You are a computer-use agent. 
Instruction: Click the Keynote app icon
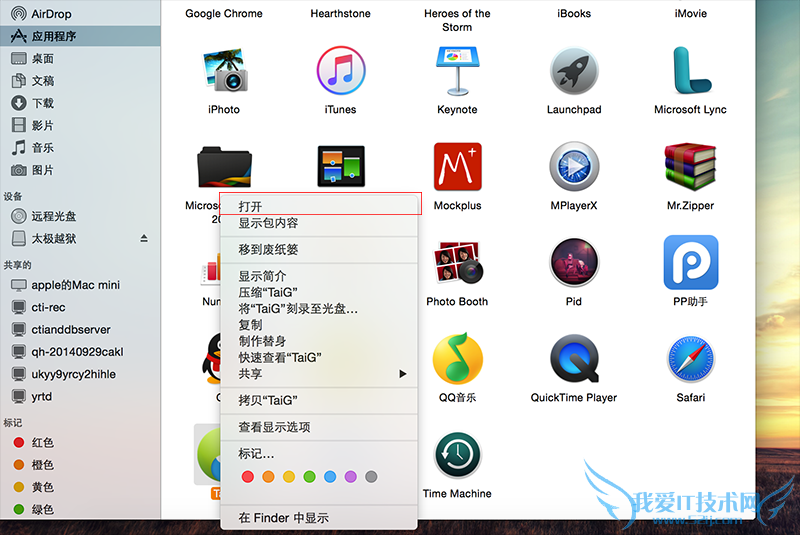tap(457, 71)
